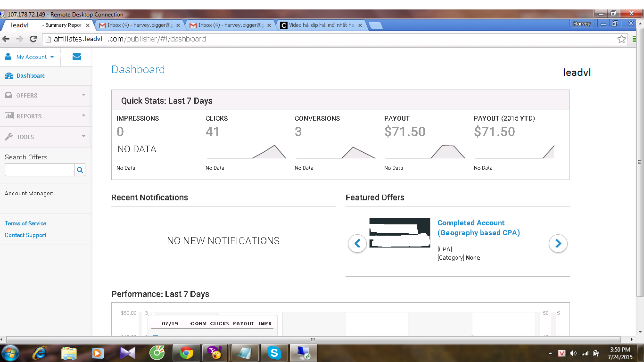Click the featured offer thumbnail image

[x=400, y=233]
